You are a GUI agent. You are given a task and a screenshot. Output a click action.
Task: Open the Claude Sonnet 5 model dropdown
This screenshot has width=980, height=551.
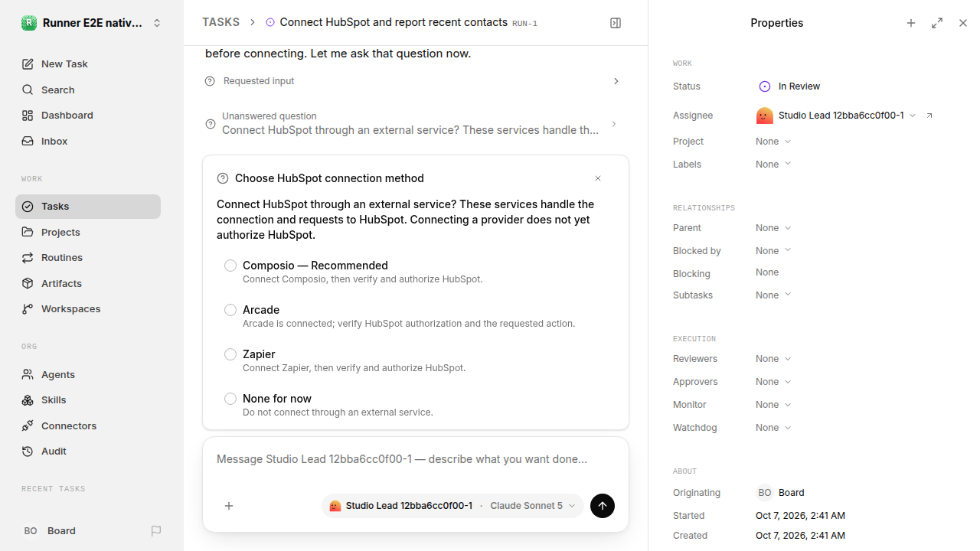tap(533, 506)
